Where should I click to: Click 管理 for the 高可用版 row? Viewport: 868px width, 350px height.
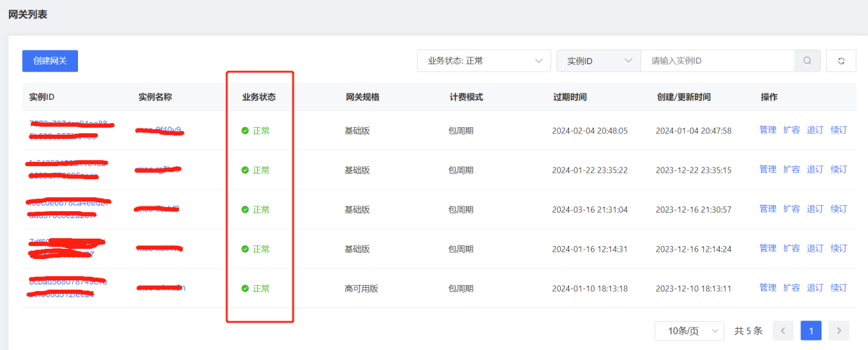pyautogui.click(x=767, y=288)
